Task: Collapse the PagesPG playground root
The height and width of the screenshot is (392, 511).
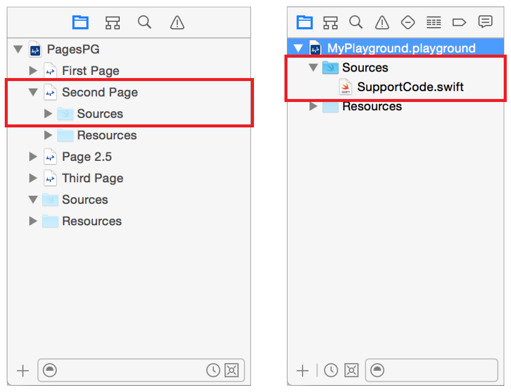Action: [x=18, y=49]
